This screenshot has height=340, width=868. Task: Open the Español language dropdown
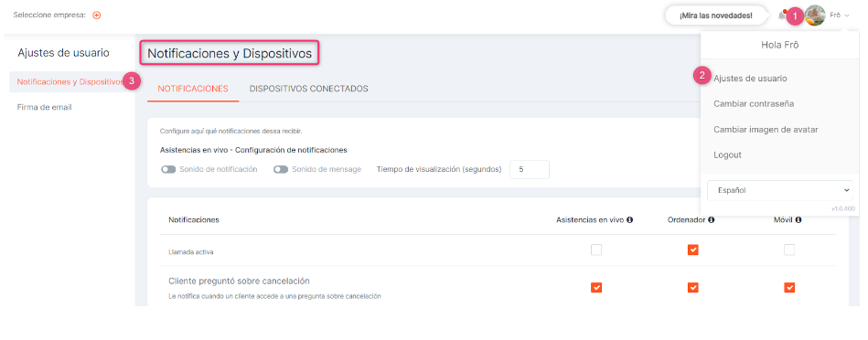780,190
